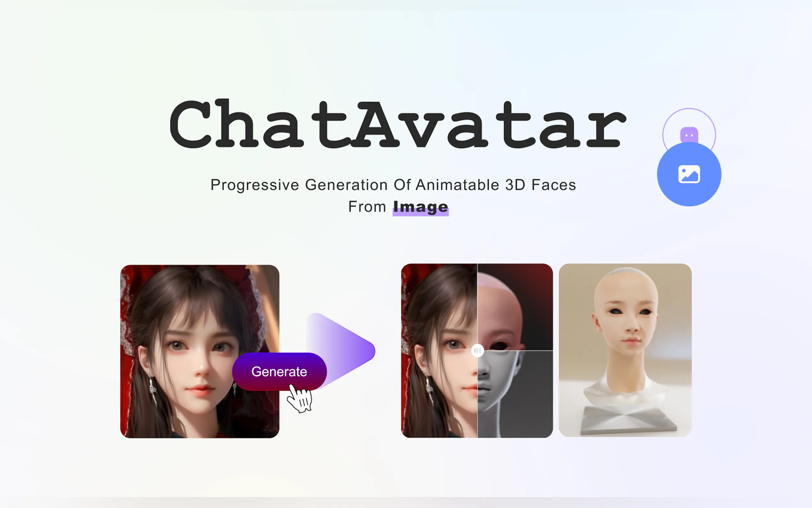Click the gray untextured mesh render quadrant
Screen dimensions: 812x508
(515, 394)
